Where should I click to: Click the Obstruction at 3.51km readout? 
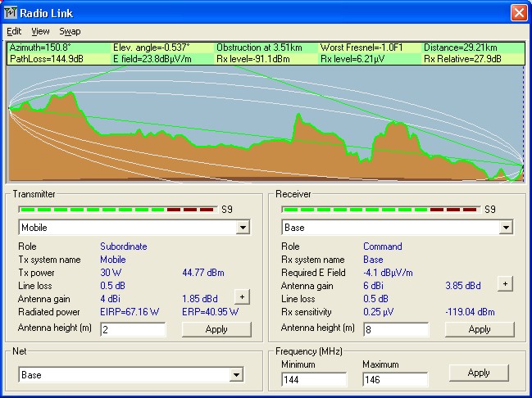259,47
